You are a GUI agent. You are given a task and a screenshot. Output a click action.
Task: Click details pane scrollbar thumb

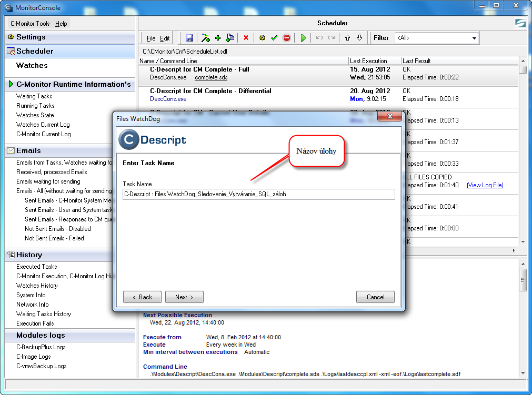[x=523, y=280]
